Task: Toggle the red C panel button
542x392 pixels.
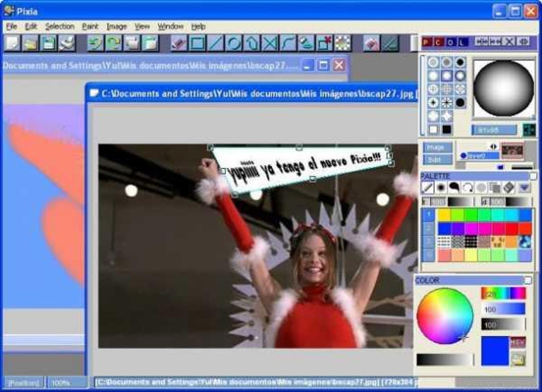Action: point(438,42)
